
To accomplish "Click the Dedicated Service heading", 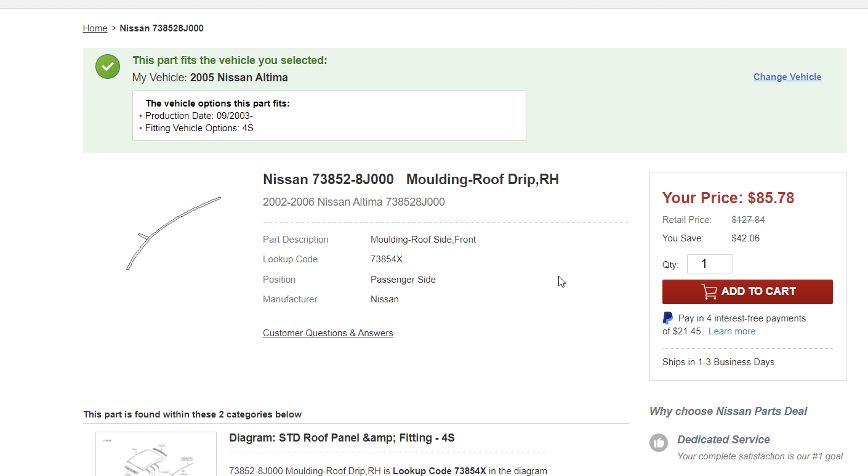I will point(723,440).
